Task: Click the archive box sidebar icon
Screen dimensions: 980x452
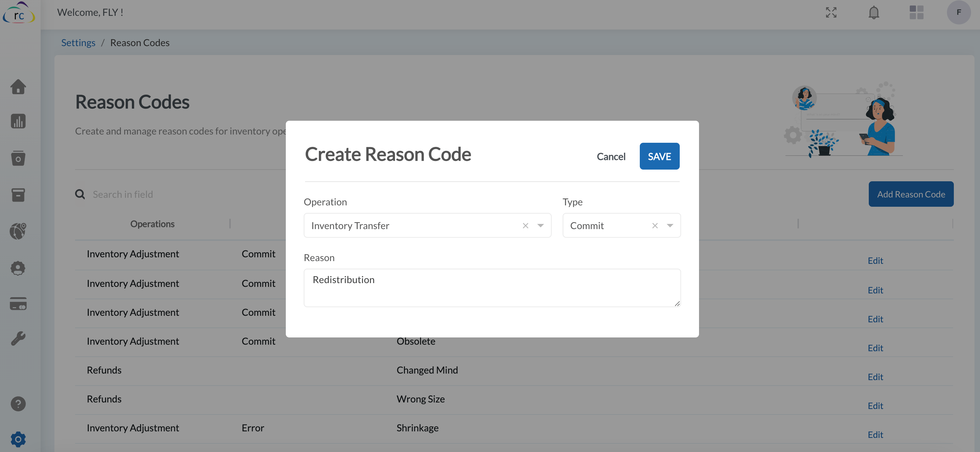Action: (18, 195)
